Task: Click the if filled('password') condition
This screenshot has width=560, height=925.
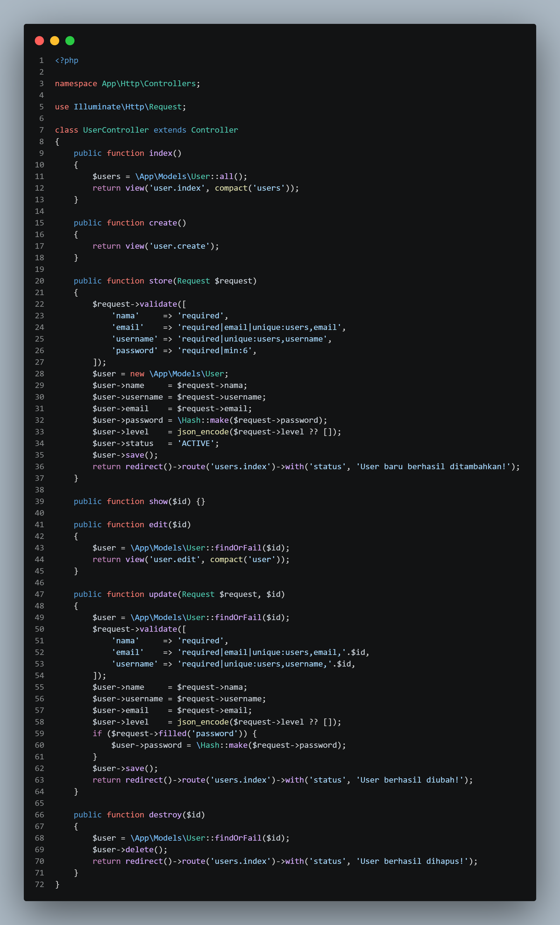Action: (x=175, y=734)
